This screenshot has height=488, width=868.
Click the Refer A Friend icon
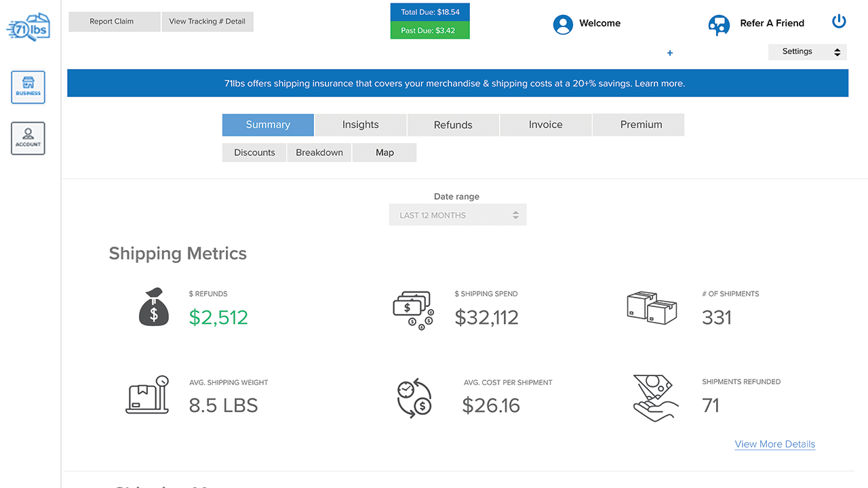click(719, 25)
